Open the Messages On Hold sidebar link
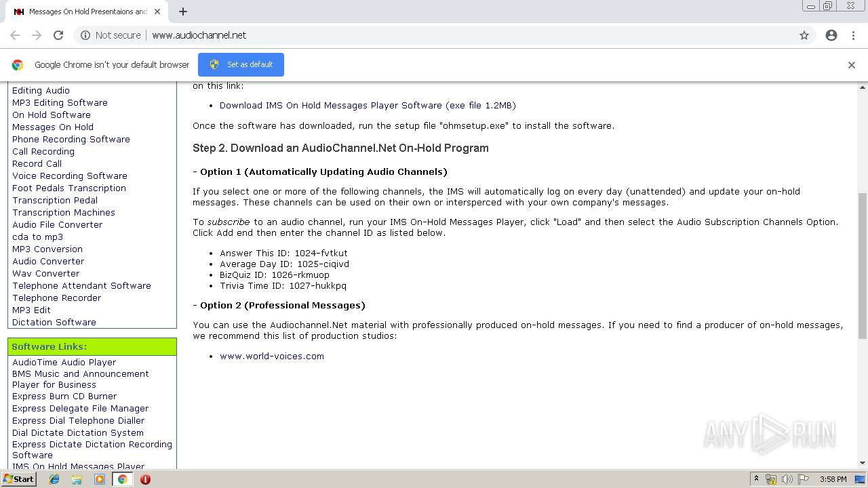Viewport: 868px width, 488px height. click(x=53, y=127)
